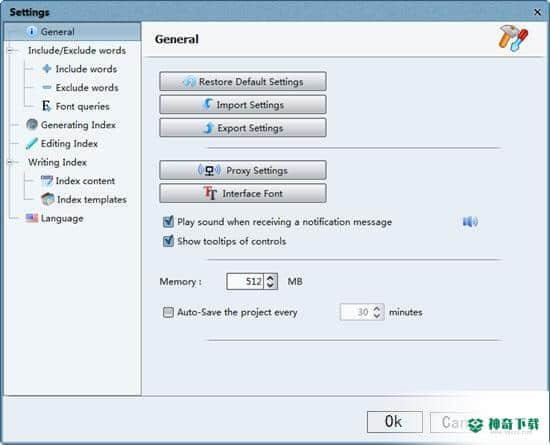Click the Export Settings arrow icon
The image size is (550, 445).
coord(208,128)
